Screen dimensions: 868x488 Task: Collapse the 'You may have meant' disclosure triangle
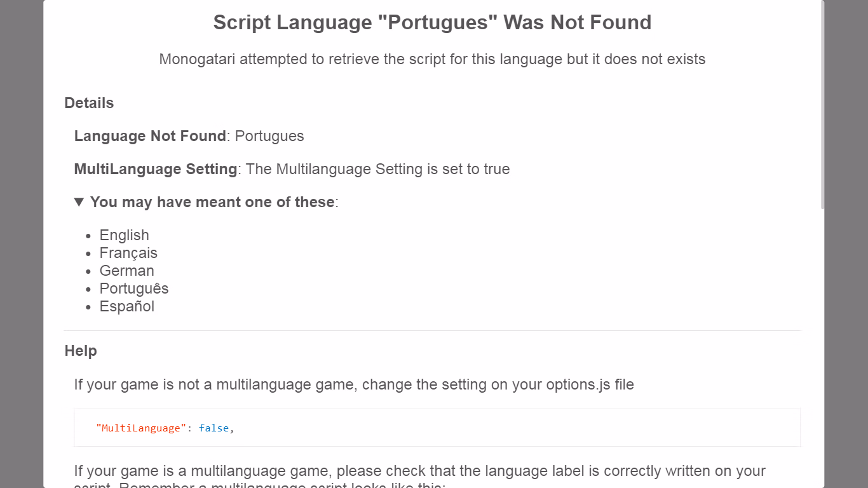point(79,202)
